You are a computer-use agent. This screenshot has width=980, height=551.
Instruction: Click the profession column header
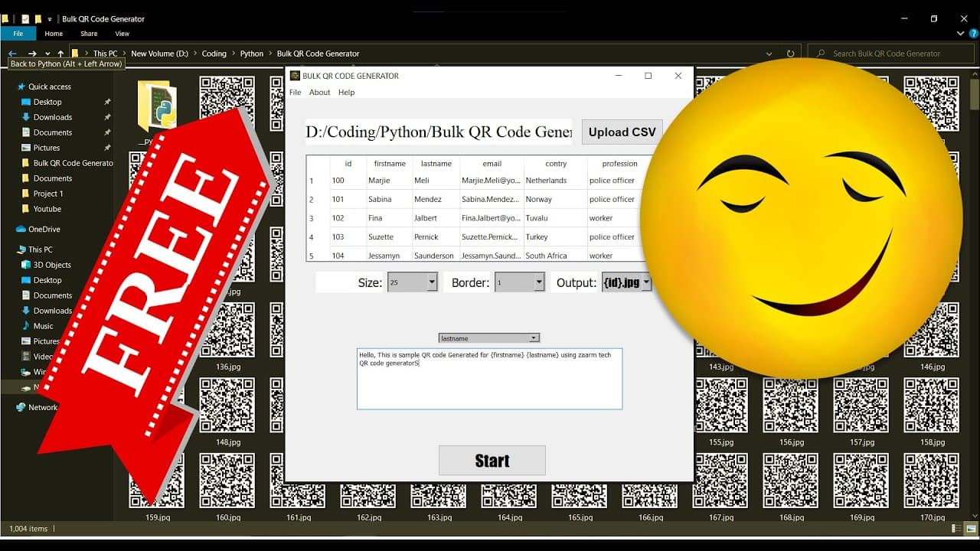click(x=619, y=164)
